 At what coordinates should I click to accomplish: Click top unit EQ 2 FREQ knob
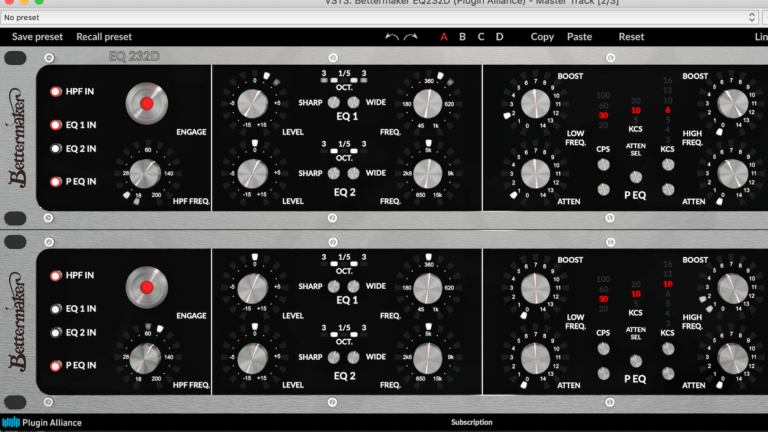click(x=428, y=173)
